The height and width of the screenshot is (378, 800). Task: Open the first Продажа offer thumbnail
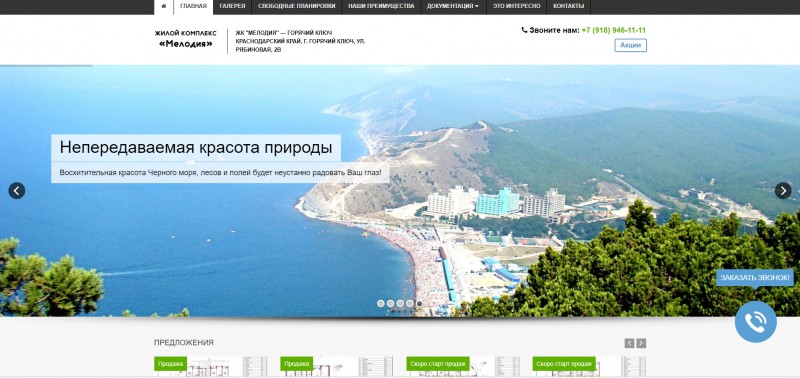[211, 366]
